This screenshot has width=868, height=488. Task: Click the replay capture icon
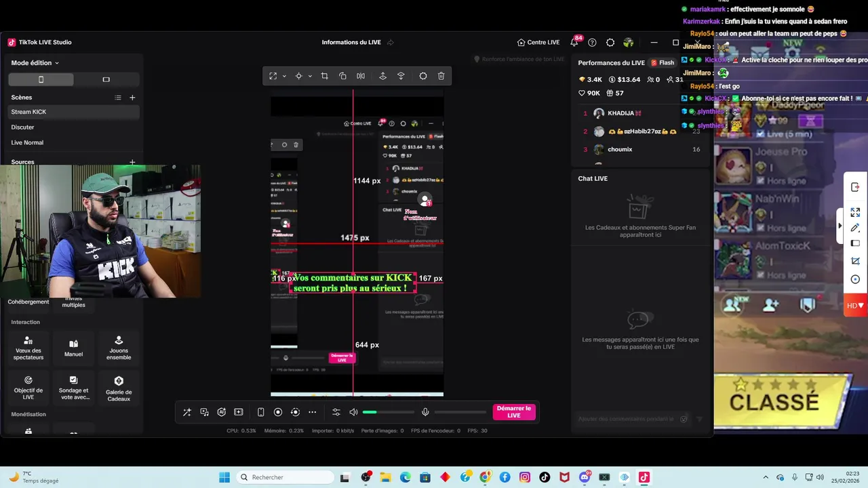[x=295, y=412]
